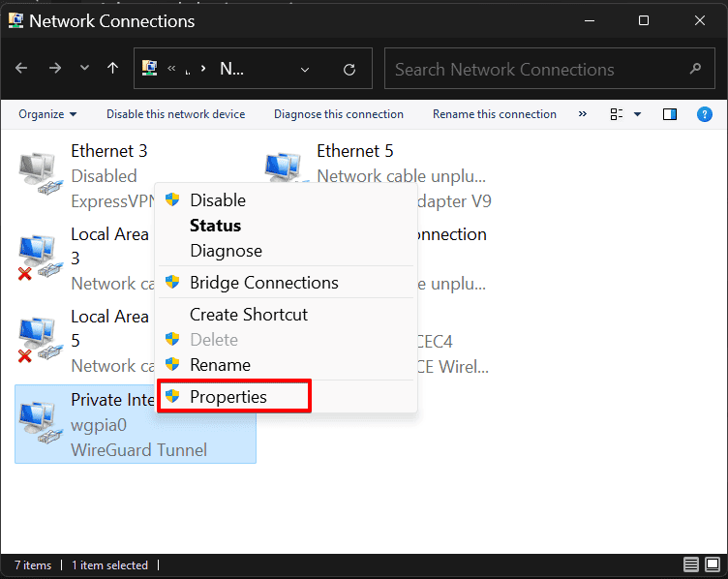
Task: Click the help question mark icon
Action: point(705,114)
